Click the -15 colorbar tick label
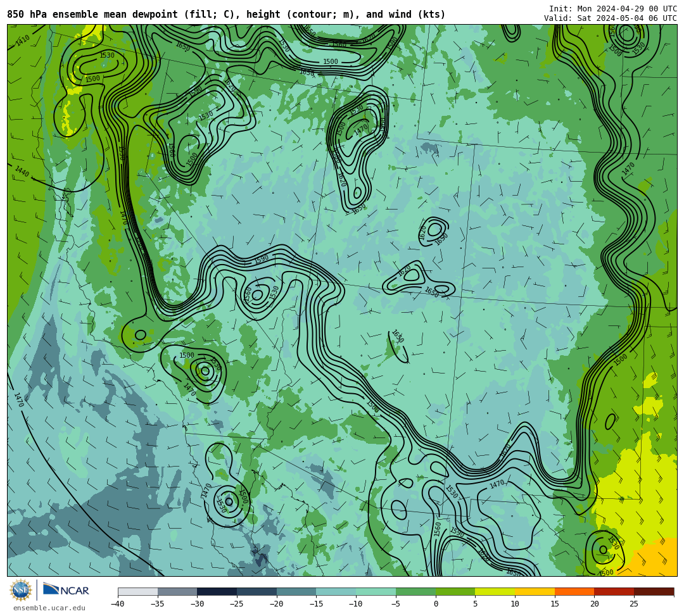 coord(316,604)
